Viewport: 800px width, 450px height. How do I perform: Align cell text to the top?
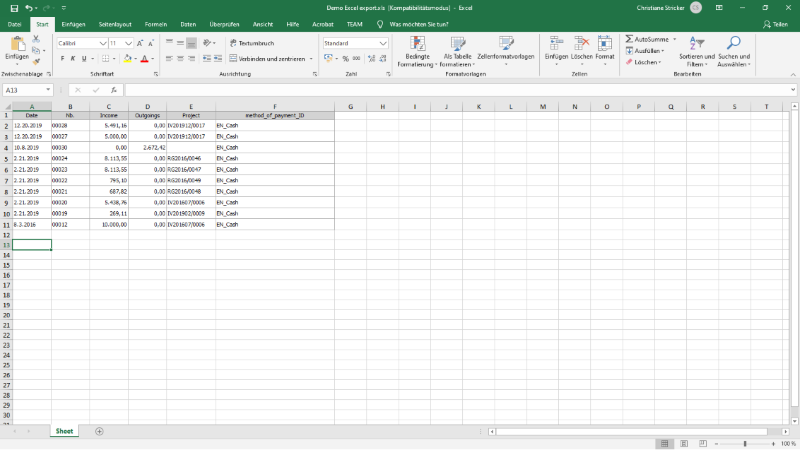point(169,43)
